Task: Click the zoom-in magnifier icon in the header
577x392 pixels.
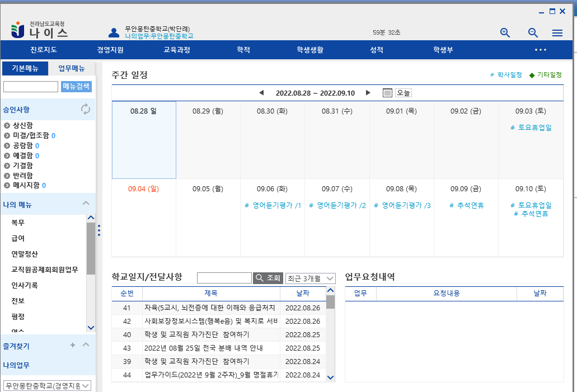Action: click(x=505, y=33)
